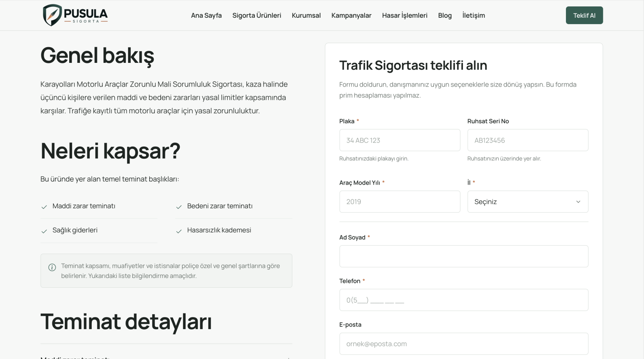
Task: Open Kampanyalar in the navigation
Action: (351, 15)
